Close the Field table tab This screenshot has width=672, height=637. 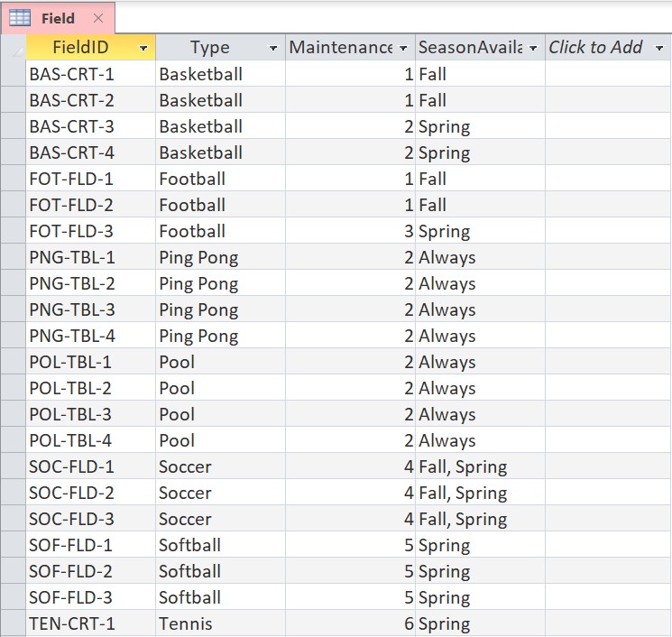[98, 18]
